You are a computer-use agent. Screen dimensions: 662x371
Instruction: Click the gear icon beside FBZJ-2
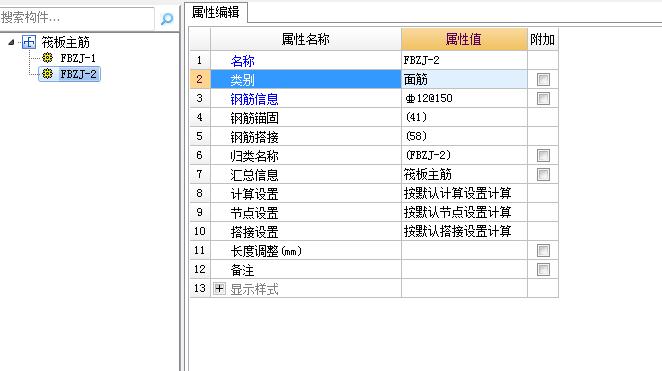point(47,74)
